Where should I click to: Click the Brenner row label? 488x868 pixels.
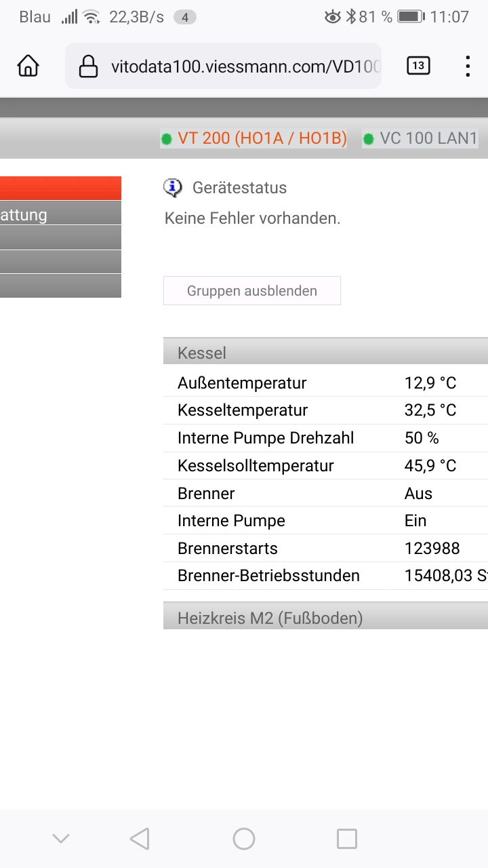[x=206, y=493]
